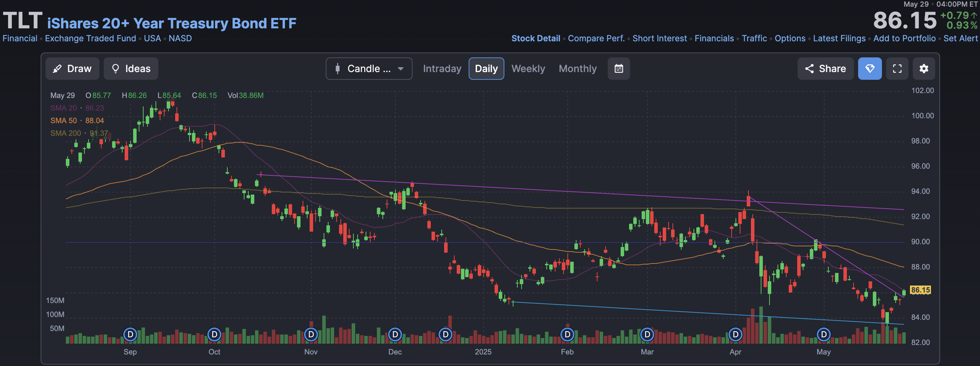The image size is (980, 366).
Task: Open Compare Perf. page
Action: (x=596, y=38)
